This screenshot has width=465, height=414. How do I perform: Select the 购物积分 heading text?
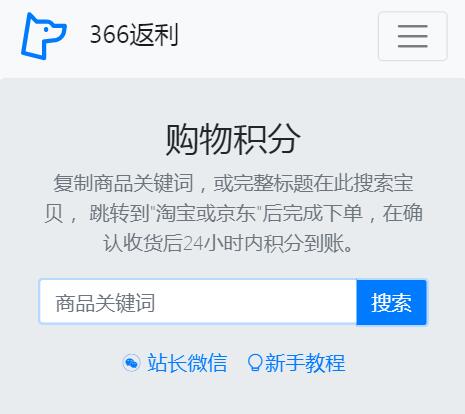[233, 139]
